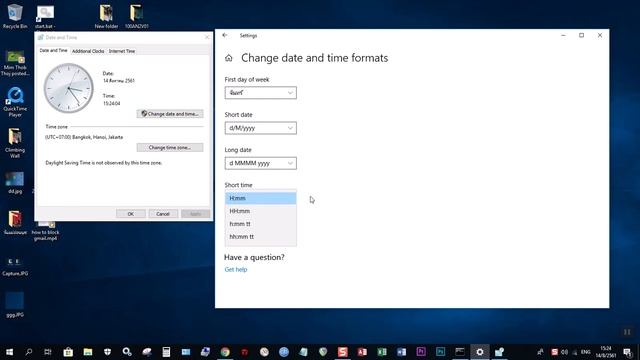The image size is (640, 360).
Task: Open the Get help link
Action: (x=236, y=269)
